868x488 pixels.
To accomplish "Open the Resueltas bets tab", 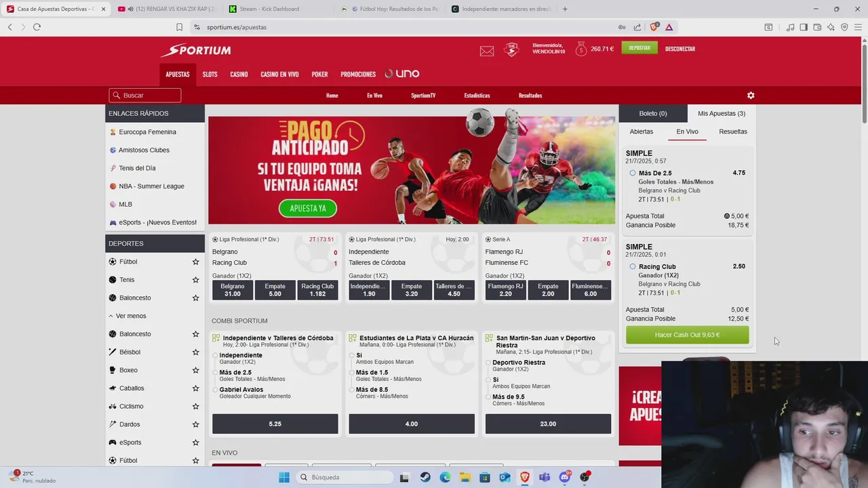I will point(733,131).
